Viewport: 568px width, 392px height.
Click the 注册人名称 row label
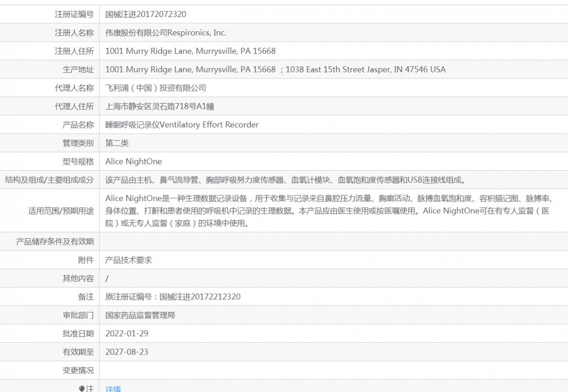pyautogui.click(x=74, y=33)
